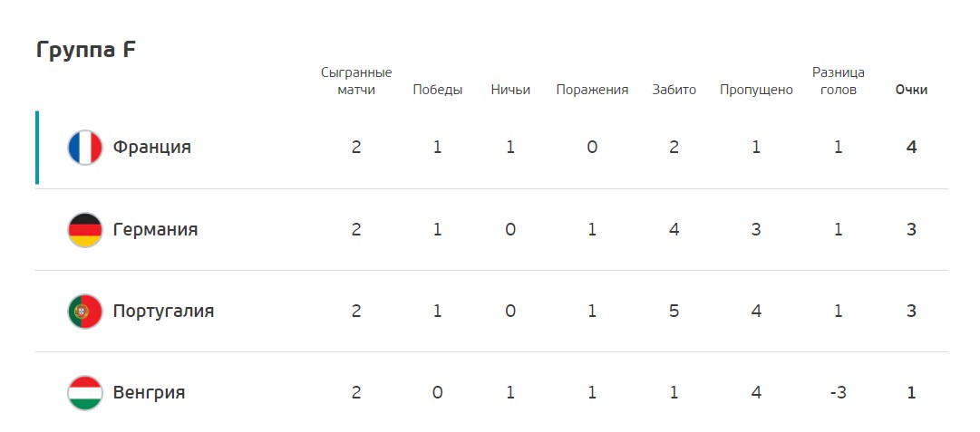The height and width of the screenshot is (432, 980).
Task: Open the Франция team link
Action: pos(152,148)
